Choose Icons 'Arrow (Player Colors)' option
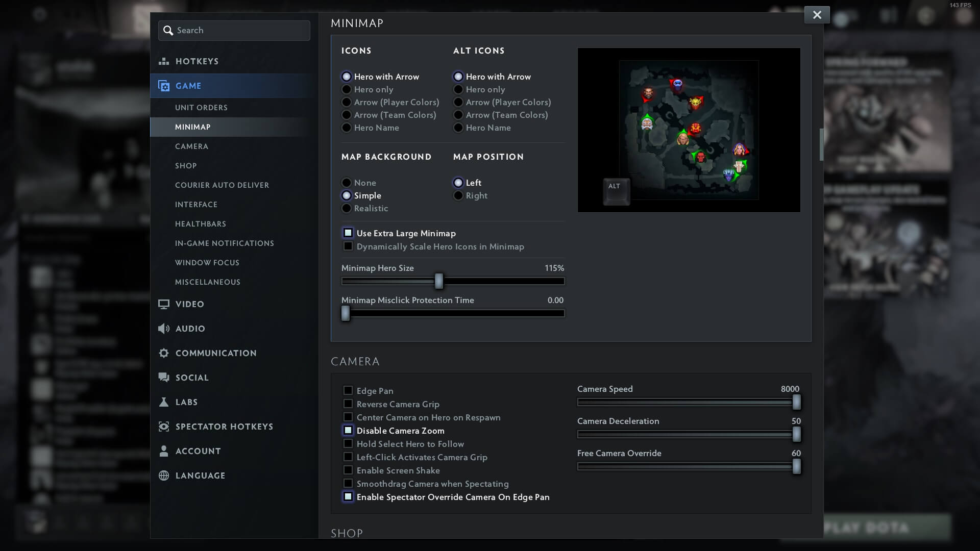The width and height of the screenshot is (980, 551). (347, 102)
